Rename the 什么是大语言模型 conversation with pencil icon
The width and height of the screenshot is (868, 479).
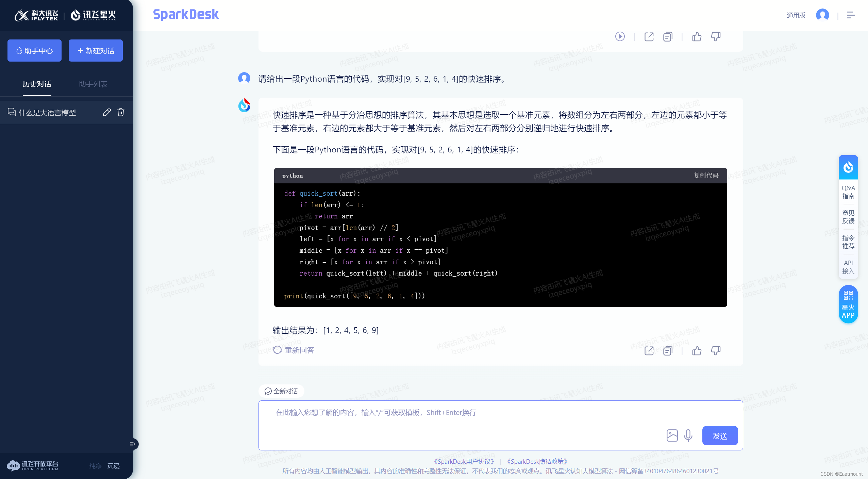(107, 113)
